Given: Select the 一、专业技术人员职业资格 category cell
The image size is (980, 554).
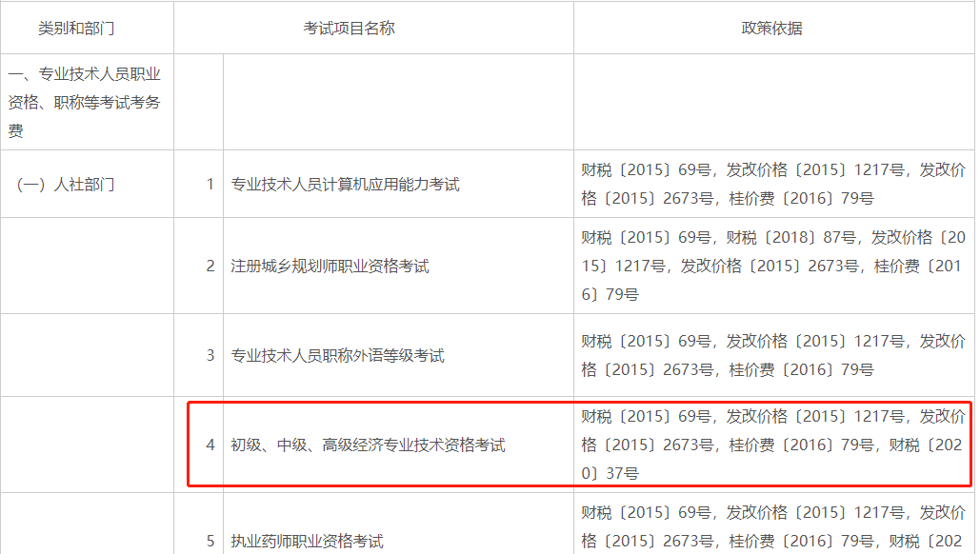Looking at the screenshot, I should (x=84, y=103).
